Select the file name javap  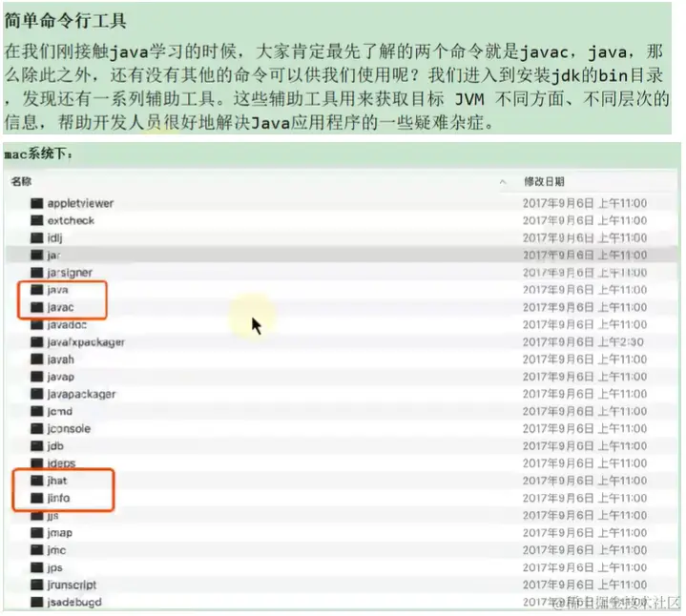[61, 377]
